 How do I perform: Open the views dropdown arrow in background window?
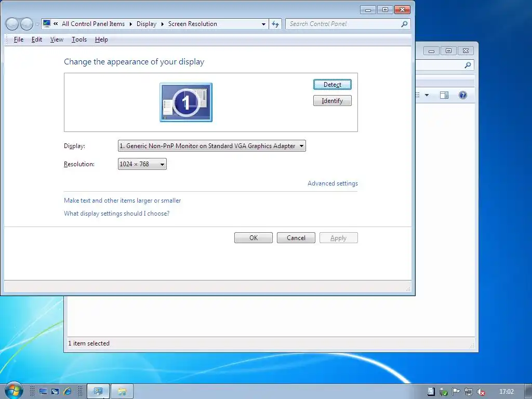click(x=427, y=95)
